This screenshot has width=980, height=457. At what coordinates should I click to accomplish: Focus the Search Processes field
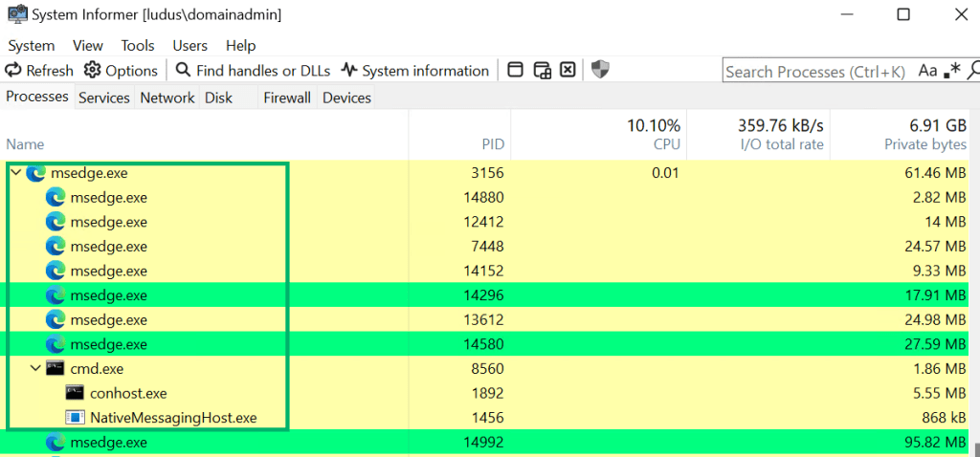pos(816,71)
